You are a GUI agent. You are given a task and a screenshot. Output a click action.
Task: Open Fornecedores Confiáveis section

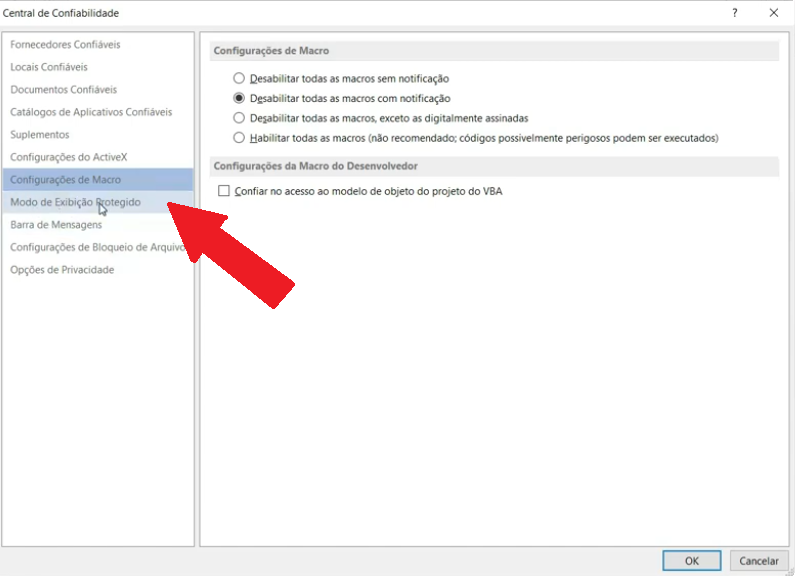pos(65,45)
